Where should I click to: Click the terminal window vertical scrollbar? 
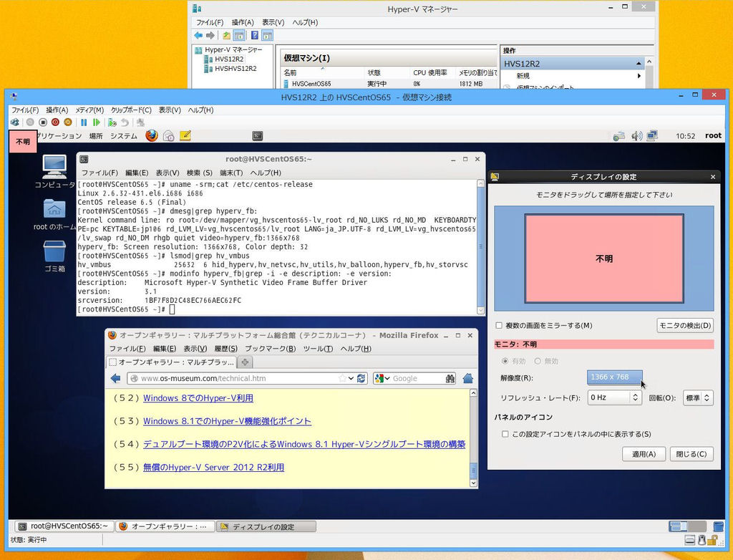(x=480, y=246)
